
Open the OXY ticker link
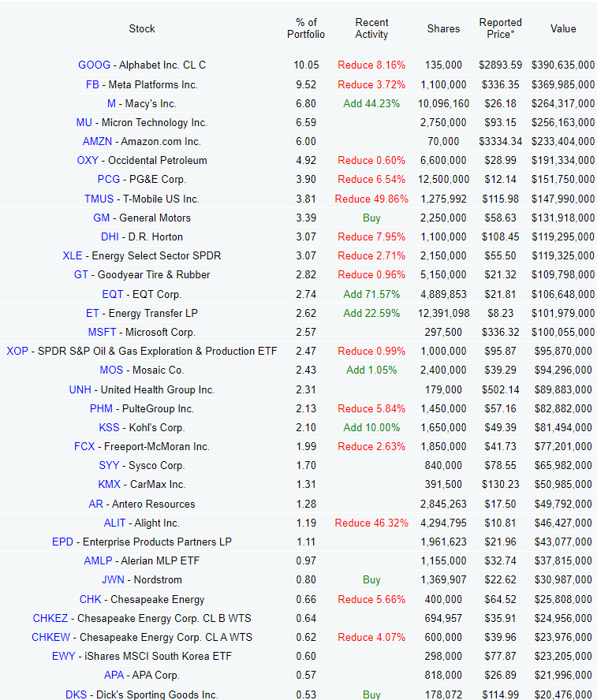[x=88, y=161]
